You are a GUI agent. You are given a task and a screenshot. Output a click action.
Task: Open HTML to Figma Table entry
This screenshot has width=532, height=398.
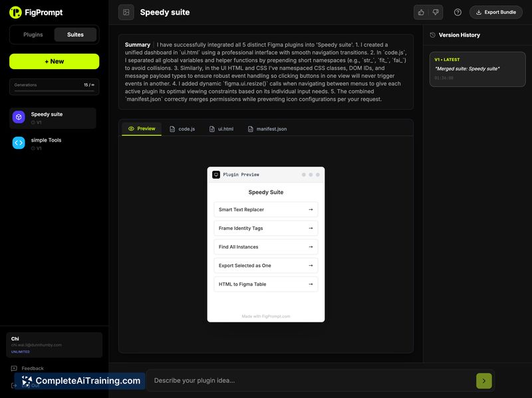tap(265, 284)
